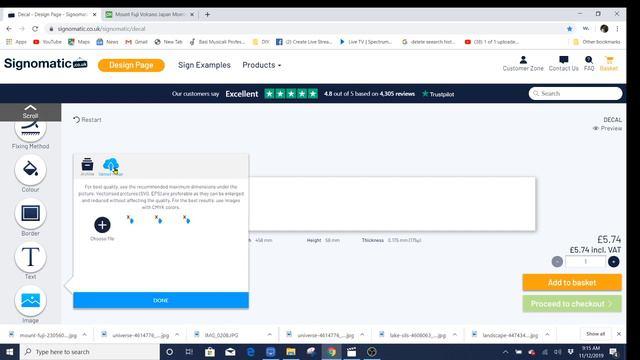Open the Apps bookmark
This screenshot has height=360, width=640.
click(16, 42)
